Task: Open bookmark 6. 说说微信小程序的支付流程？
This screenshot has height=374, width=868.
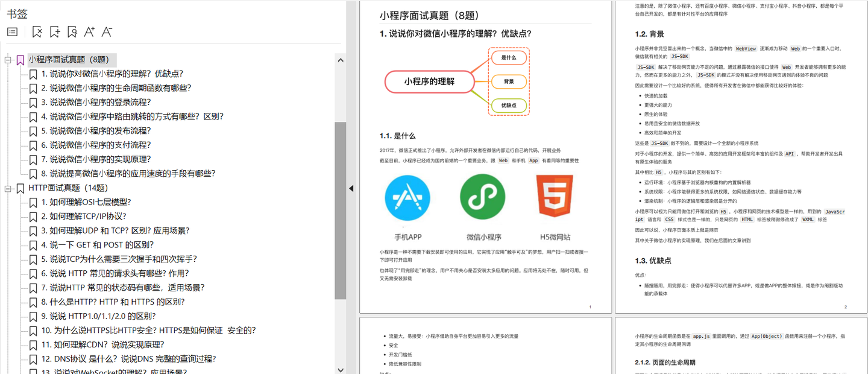Action: click(96, 145)
